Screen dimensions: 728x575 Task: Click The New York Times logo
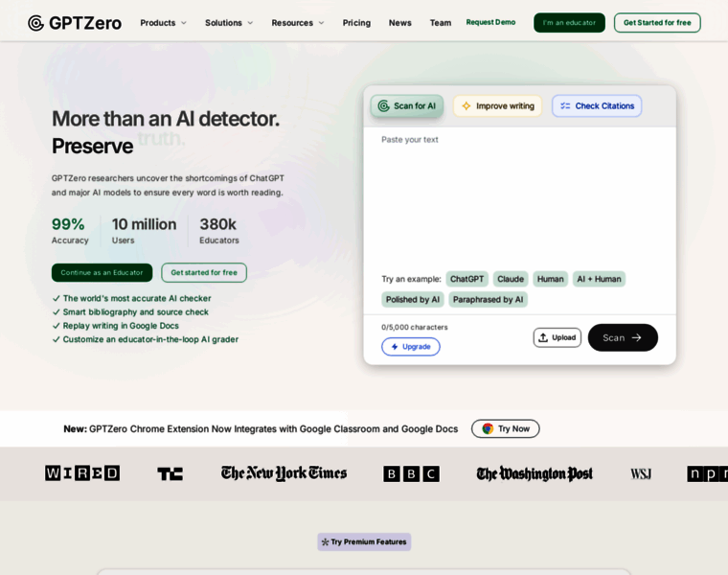pos(284,473)
